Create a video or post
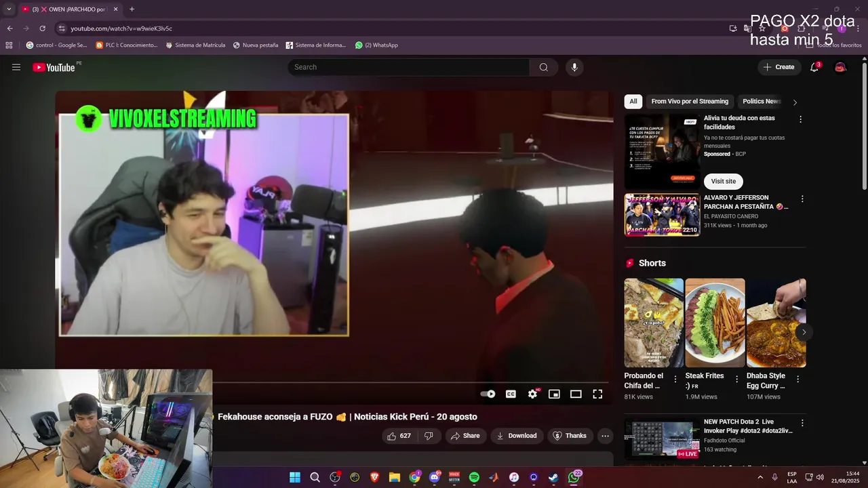Image resolution: width=868 pixels, height=488 pixels. click(x=778, y=67)
